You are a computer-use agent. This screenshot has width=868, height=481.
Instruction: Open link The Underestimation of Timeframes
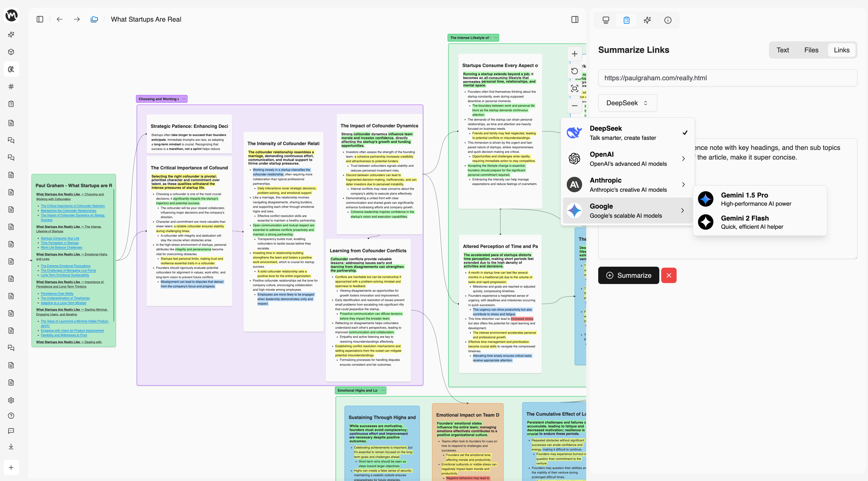(x=65, y=298)
